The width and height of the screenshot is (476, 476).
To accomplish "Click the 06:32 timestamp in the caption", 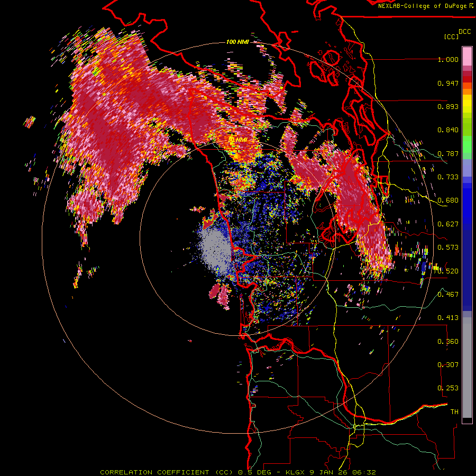I will click(x=365, y=472).
